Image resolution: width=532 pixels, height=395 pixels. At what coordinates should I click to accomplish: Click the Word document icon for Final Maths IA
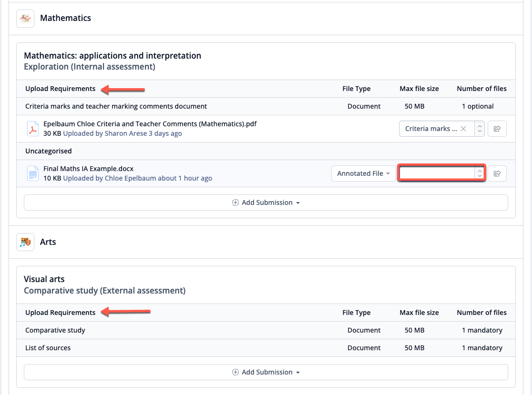click(32, 173)
